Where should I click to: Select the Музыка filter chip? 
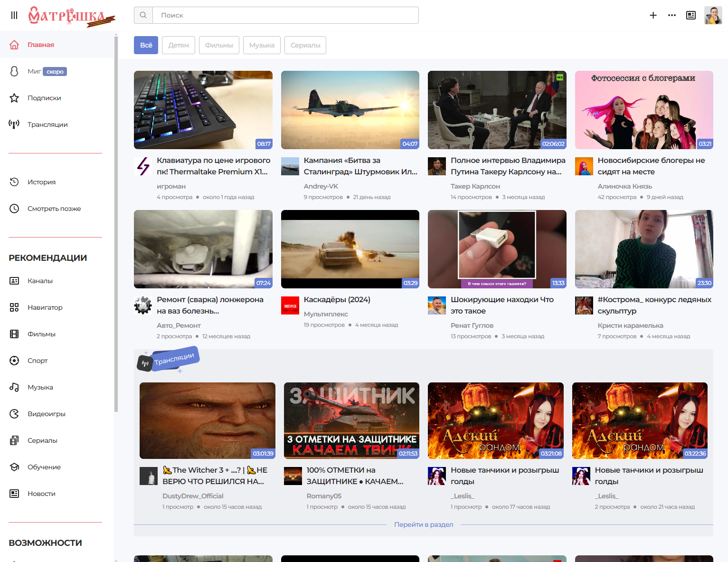[262, 45]
